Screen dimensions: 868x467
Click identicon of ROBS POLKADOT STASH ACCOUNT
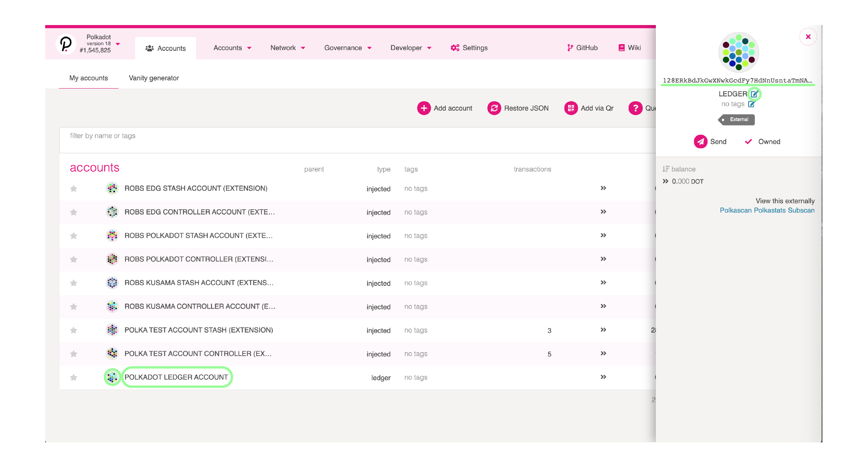(x=112, y=235)
